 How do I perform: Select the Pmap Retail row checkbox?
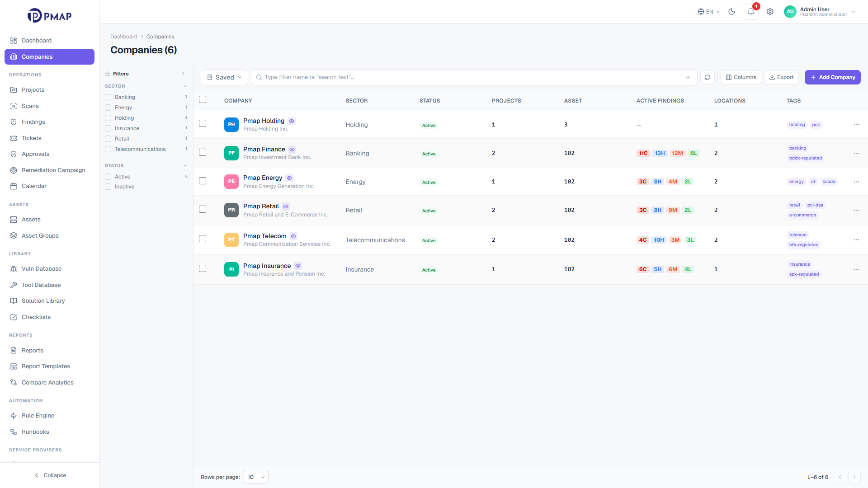pyautogui.click(x=203, y=209)
